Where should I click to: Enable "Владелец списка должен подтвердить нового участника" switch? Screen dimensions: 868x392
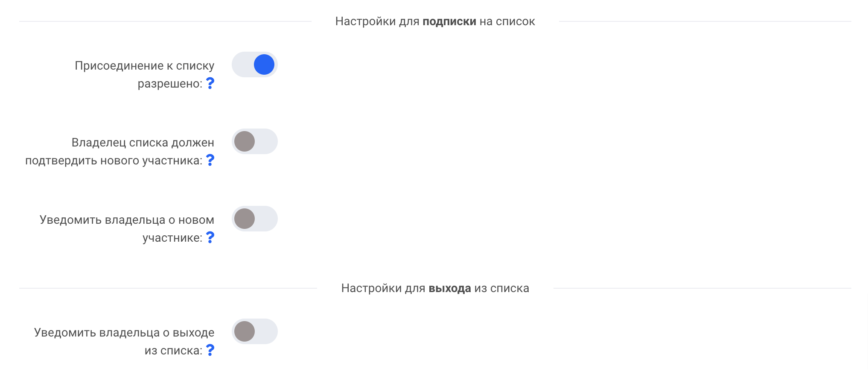pos(255,141)
